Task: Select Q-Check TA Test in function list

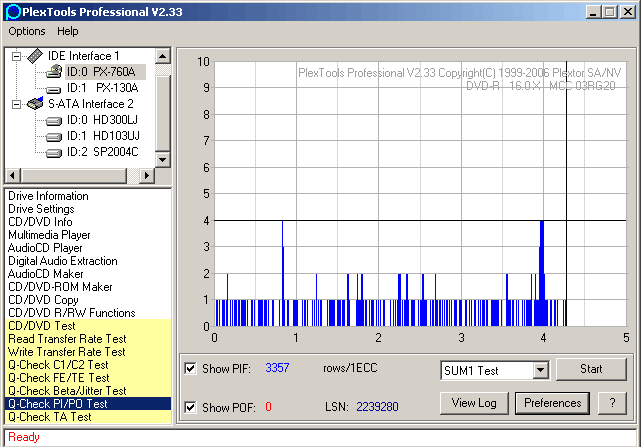Action: (49, 417)
